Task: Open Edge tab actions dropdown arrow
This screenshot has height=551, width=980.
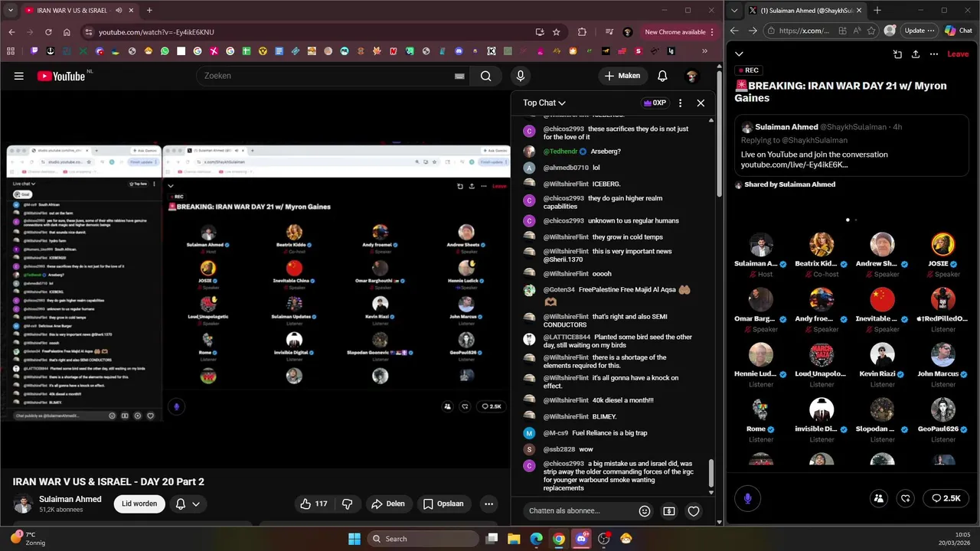Action: point(735,11)
